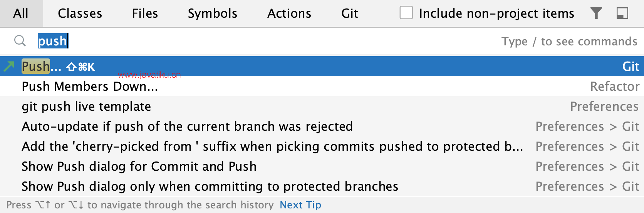Switch to the All tab
The width and height of the screenshot is (644, 213).
(21, 13)
